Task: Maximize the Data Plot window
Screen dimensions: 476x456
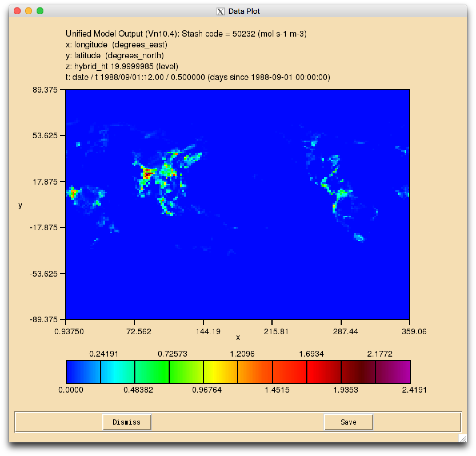Action: click(x=40, y=11)
